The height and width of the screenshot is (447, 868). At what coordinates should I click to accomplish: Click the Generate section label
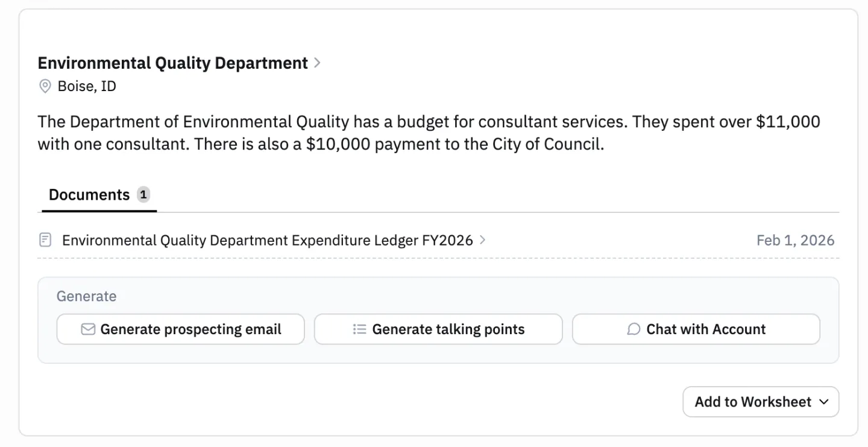pos(87,296)
